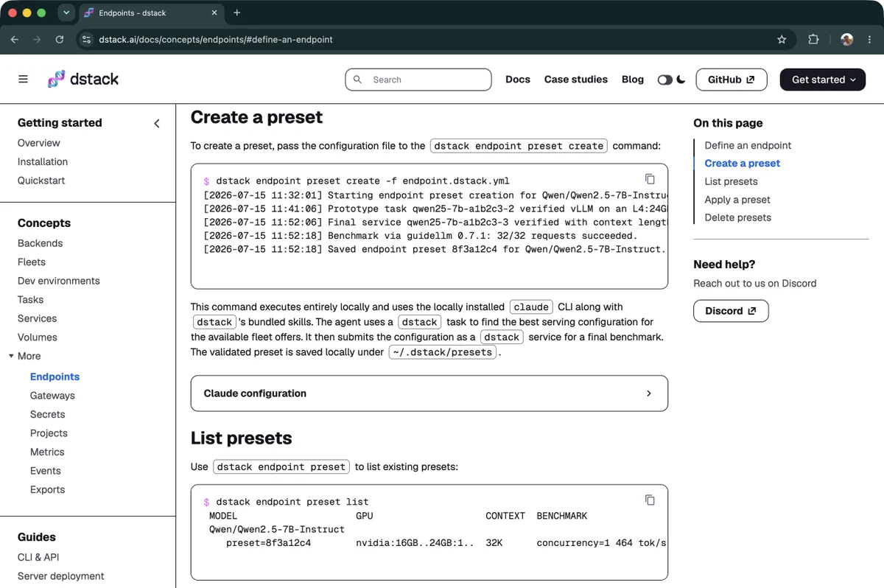
Task: Open Events in the sidebar
Action: [x=46, y=471]
